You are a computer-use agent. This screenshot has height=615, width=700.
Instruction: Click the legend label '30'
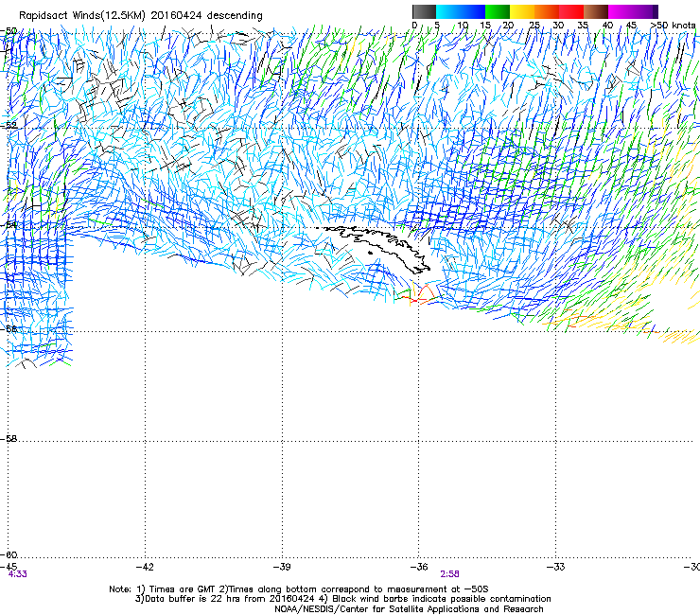click(558, 25)
